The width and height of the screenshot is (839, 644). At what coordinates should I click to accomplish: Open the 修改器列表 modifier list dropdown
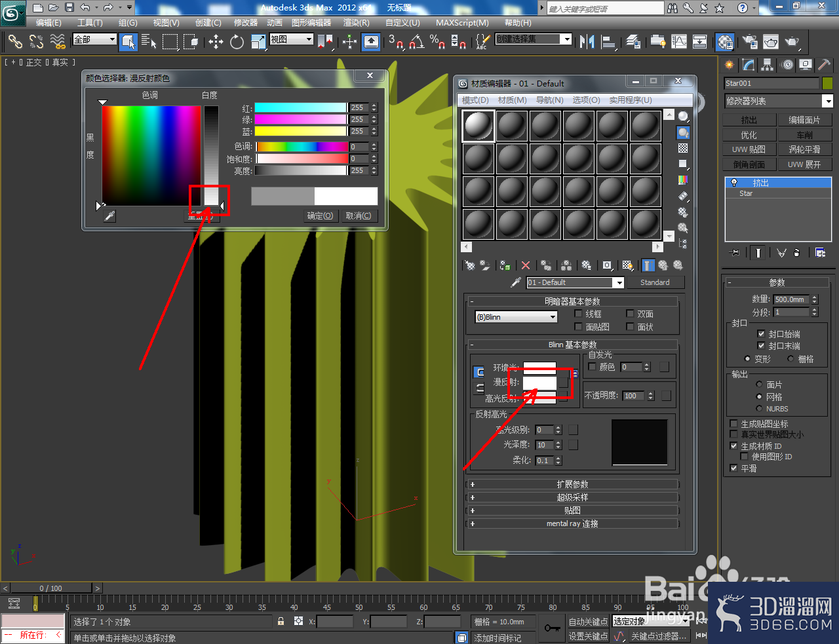779,101
